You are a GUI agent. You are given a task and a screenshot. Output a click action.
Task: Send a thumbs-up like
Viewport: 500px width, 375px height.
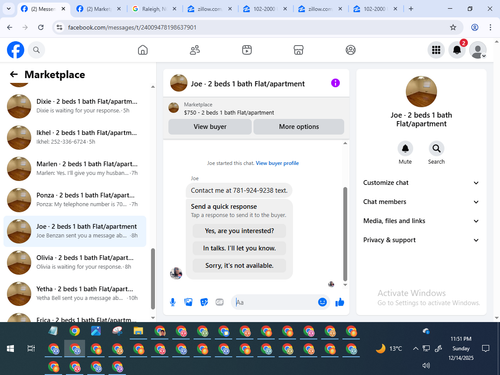click(340, 302)
